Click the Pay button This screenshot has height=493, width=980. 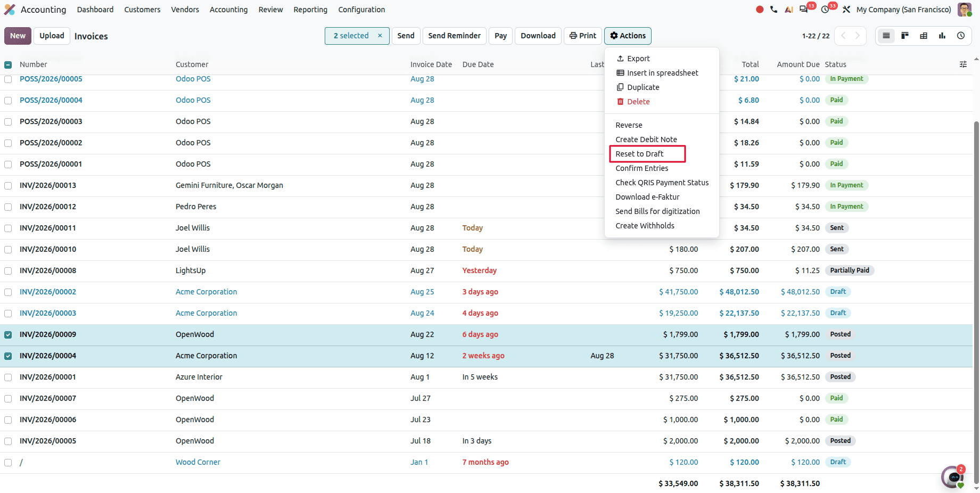point(500,36)
